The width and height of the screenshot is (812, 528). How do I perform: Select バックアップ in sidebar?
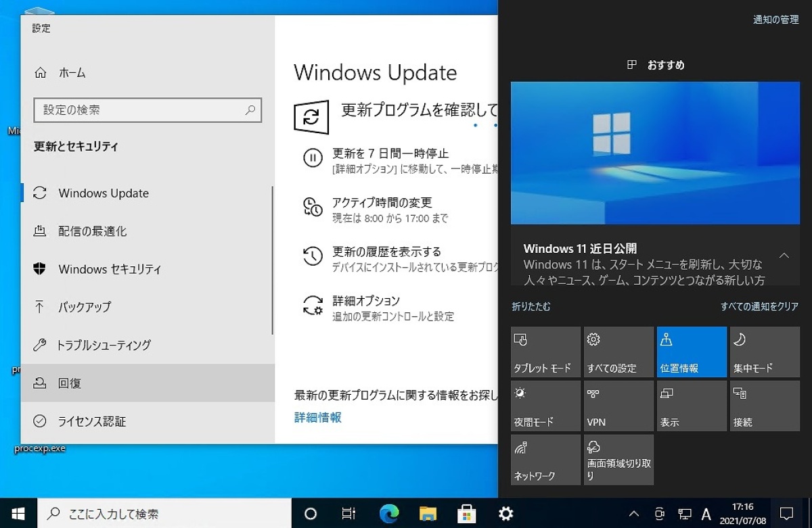click(x=146, y=307)
